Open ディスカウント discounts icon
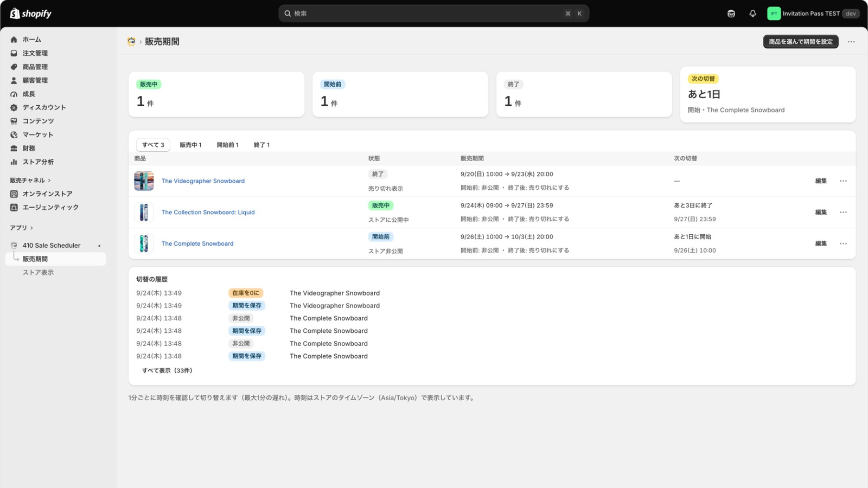The height and width of the screenshot is (488, 868). pyautogui.click(x=14, y=107)
